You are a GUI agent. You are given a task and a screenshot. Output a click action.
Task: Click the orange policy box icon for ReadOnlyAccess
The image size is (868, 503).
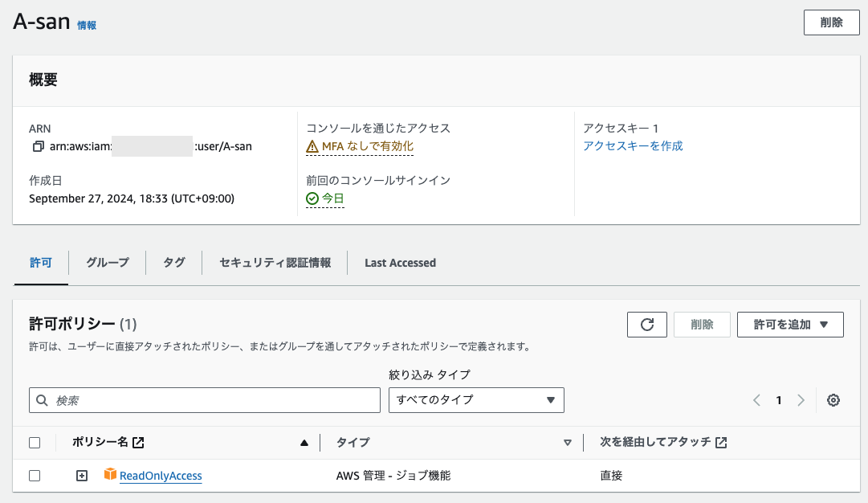click(x=110, y=473)
